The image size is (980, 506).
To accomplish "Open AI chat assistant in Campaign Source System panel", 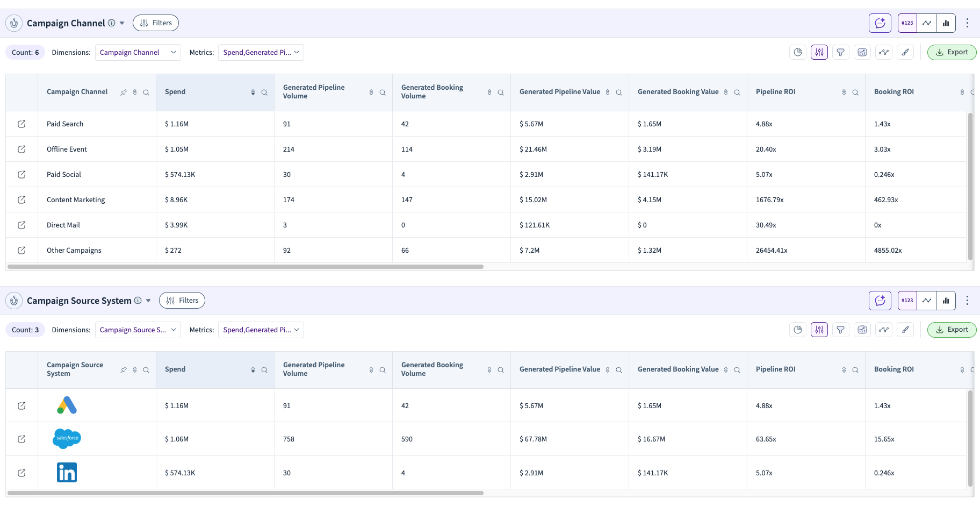I will pos(880,301).
